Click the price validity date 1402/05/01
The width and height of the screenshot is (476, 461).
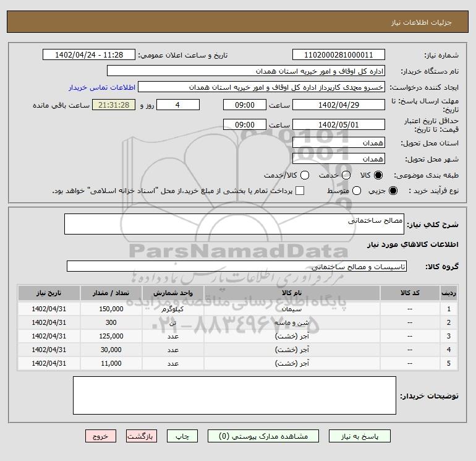[x=339, y=124]
